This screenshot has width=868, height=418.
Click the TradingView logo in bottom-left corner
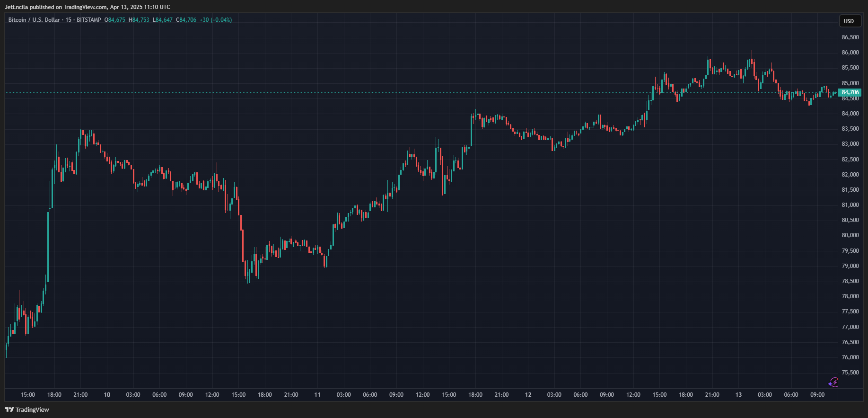coord(27,409)
